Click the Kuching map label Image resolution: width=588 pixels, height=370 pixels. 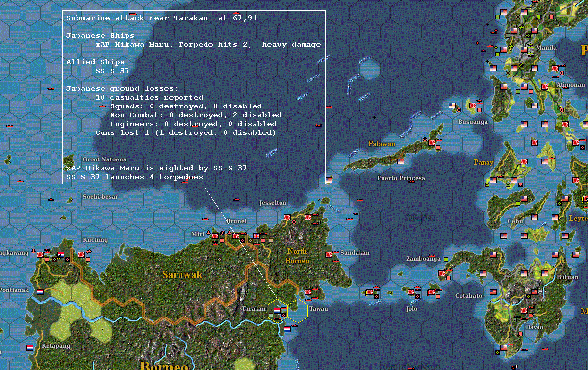[95, 240]
